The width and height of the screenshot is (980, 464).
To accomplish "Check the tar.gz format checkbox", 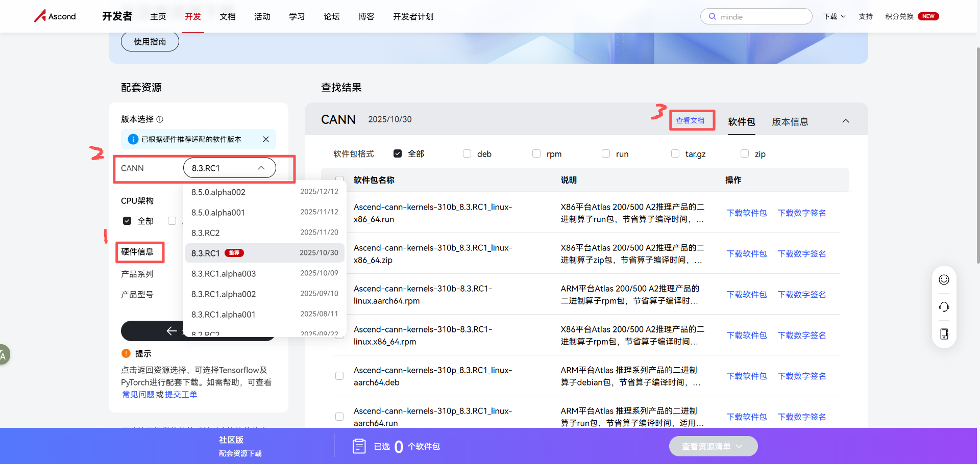I will (675, 153).
